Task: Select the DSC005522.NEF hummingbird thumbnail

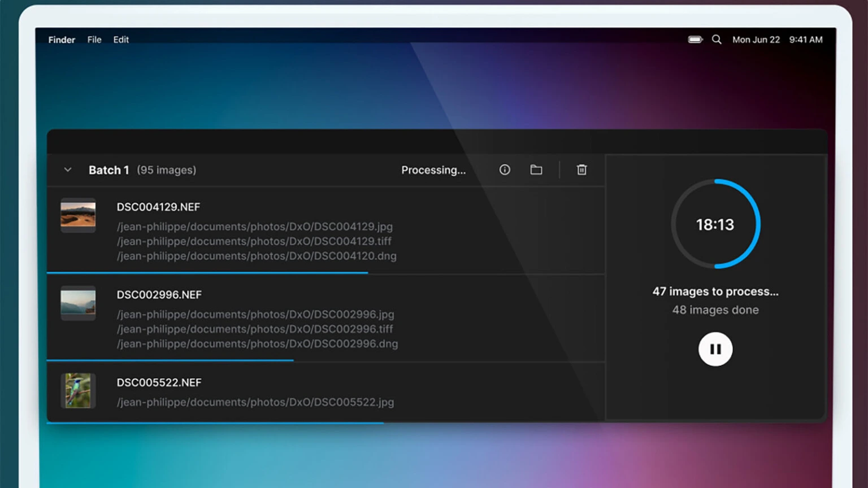Action: (x=78, y=390)
